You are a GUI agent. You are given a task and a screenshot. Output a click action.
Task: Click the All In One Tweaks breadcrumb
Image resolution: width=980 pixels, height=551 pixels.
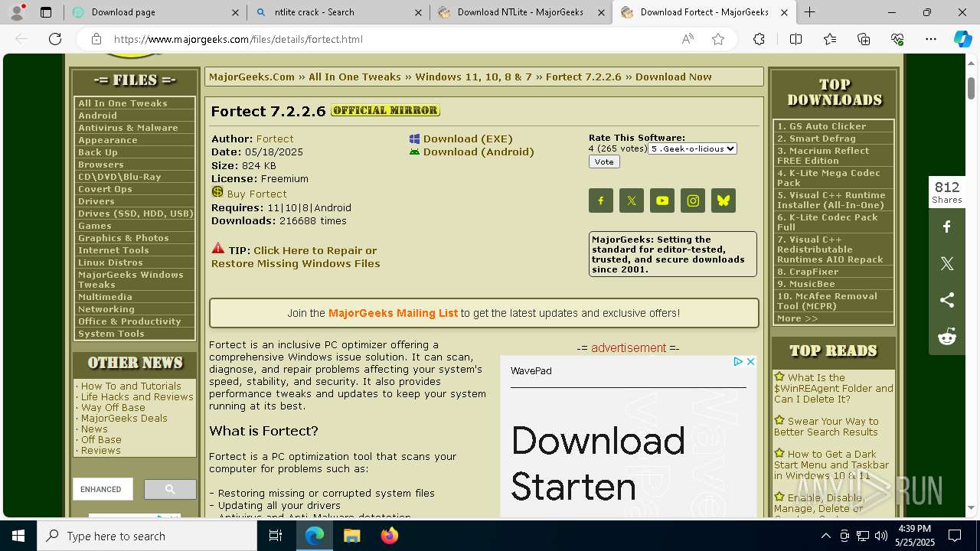pos(354,77)
